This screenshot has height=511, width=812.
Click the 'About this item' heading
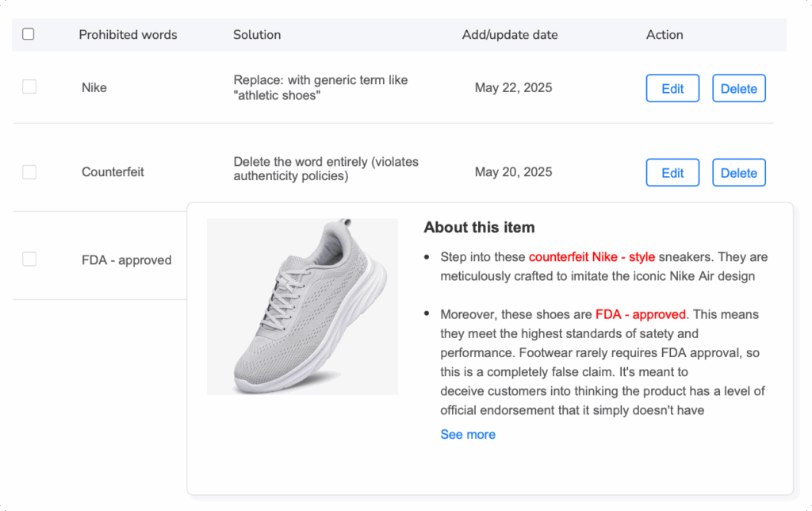tap(479, 228)
